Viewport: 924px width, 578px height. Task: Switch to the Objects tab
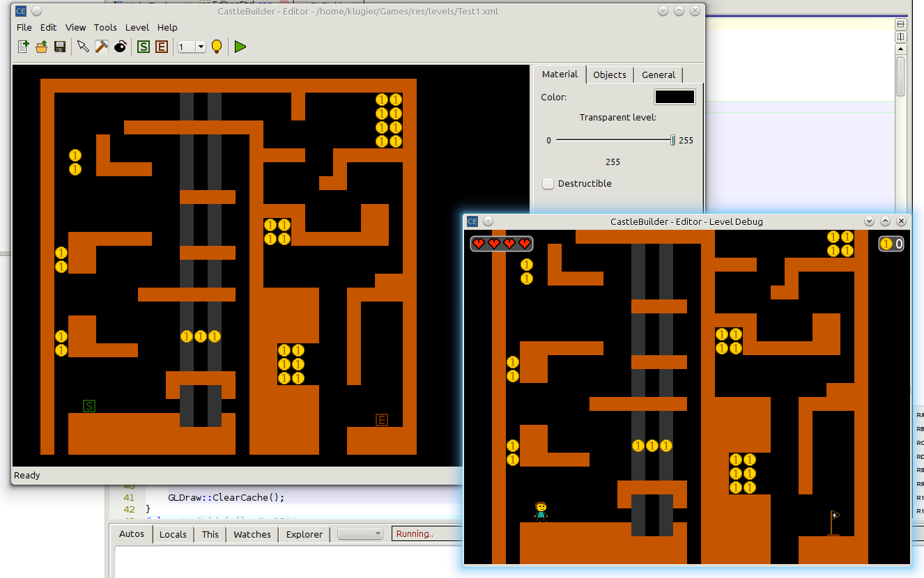610,75
